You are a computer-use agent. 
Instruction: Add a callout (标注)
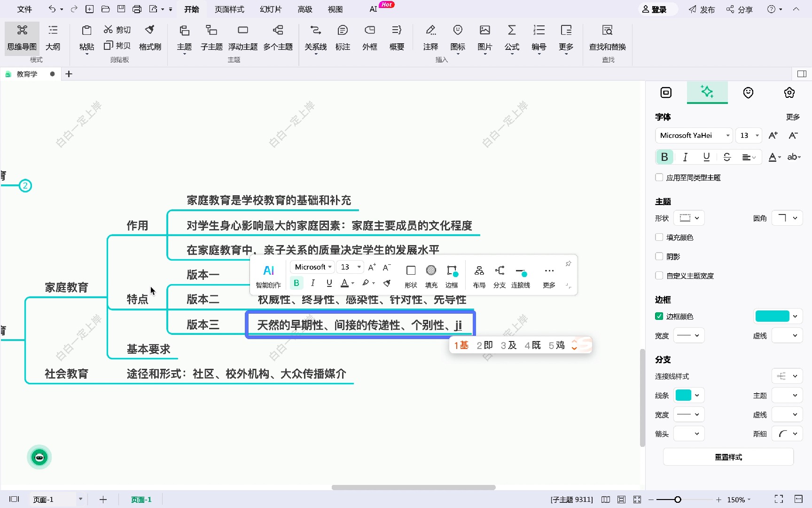(343, 38)
